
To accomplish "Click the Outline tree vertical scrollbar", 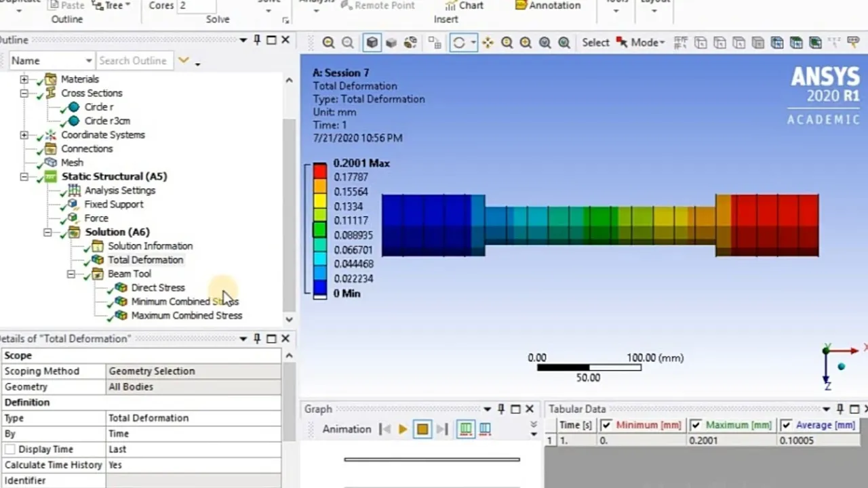I will coord(289,213).
